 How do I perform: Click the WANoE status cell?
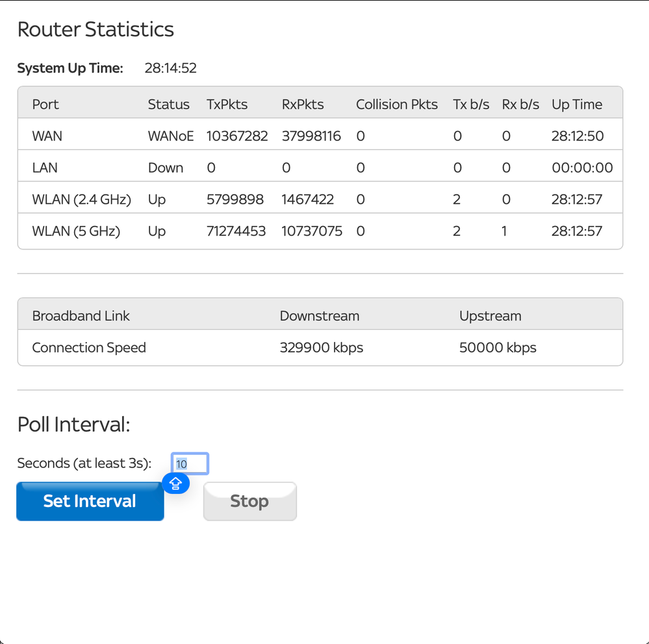(x=171, y=136)
